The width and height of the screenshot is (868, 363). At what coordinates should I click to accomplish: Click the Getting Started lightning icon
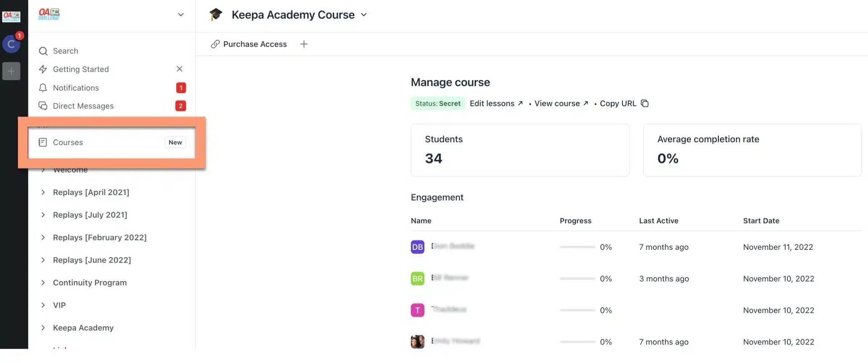(x=43, y=69)
